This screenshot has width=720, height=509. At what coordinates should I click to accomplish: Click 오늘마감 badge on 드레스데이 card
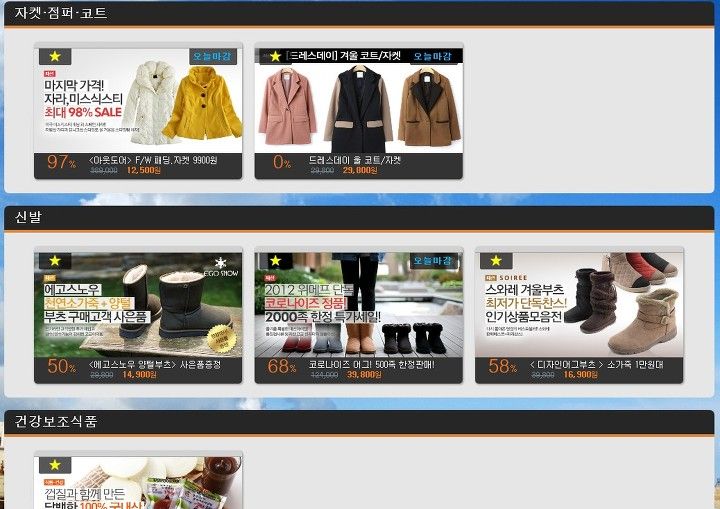coord(433,57)
